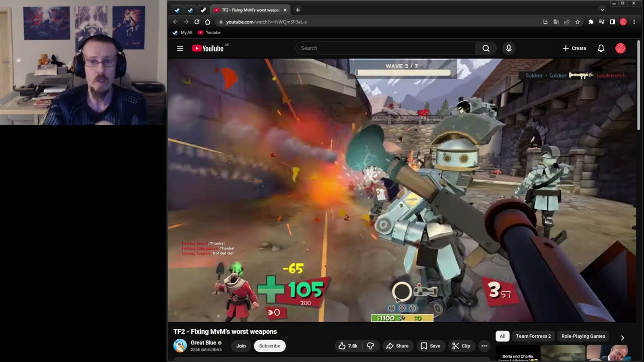Reload the YouTube page
The image size is (644, 362).
[197, 22]
